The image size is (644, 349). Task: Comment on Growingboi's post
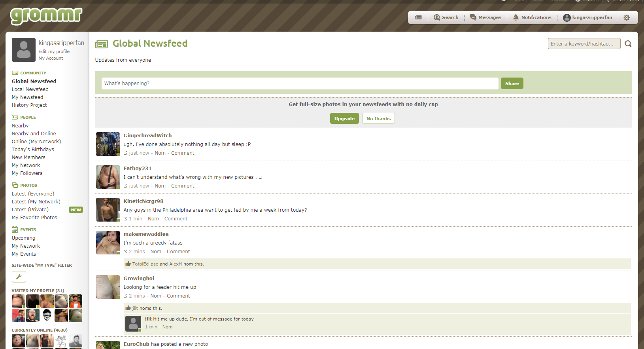pyautogui.click(x=178, y=296)
